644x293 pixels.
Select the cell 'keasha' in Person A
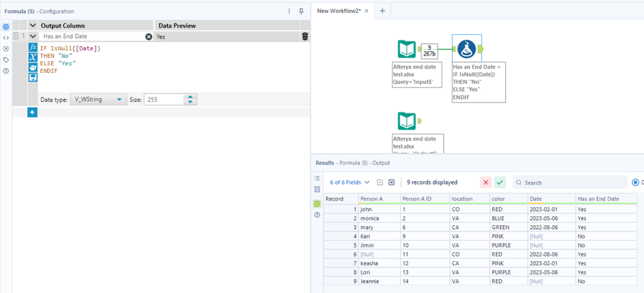tap(379, 263)
